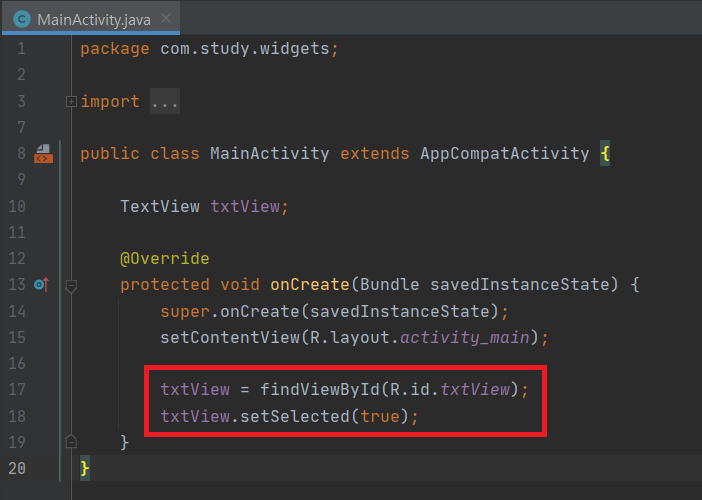Click the collapsed import ellipsis placeholder
This screenshot has height=500, width=702.
[x=165, y=102]
